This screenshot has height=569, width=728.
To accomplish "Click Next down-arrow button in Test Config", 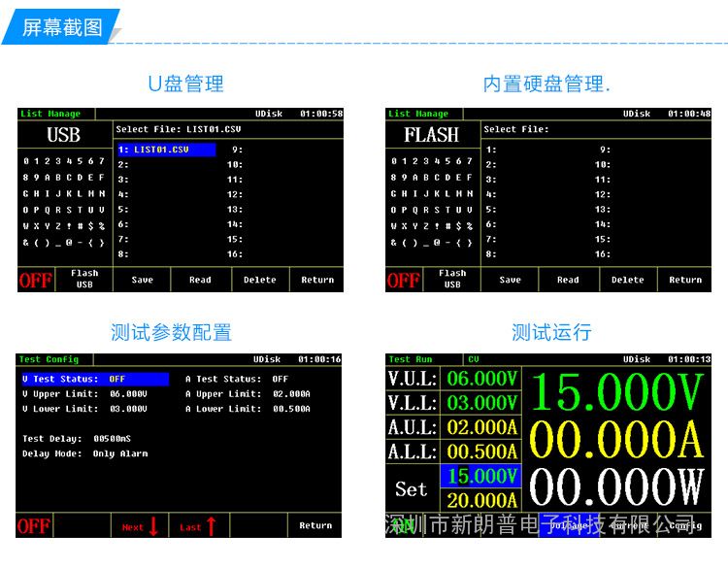I will tap(140, 526).
